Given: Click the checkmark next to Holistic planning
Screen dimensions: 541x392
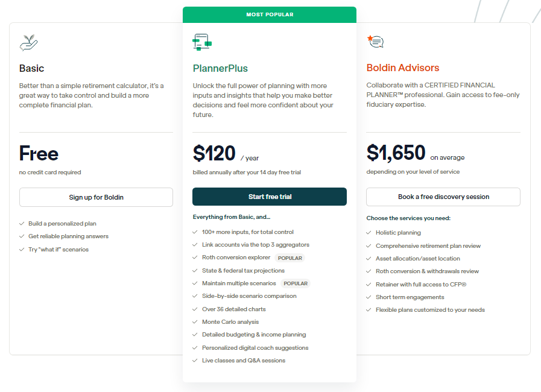Looking at the screenshot, I should (x=369, y=232).
